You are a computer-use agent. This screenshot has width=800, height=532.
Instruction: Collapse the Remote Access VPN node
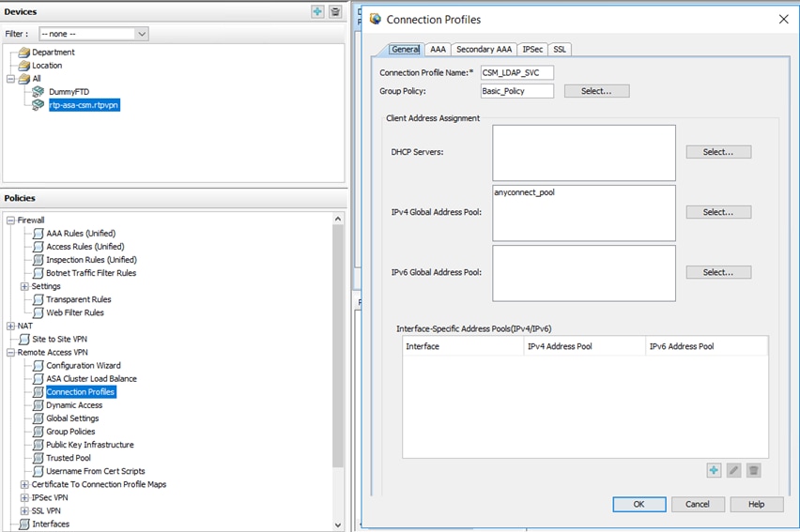10,353
